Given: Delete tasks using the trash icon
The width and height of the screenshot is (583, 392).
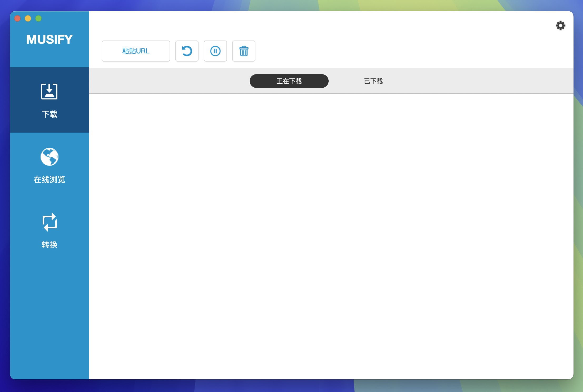Looking at the screenshot, I should tap(244, 51).
